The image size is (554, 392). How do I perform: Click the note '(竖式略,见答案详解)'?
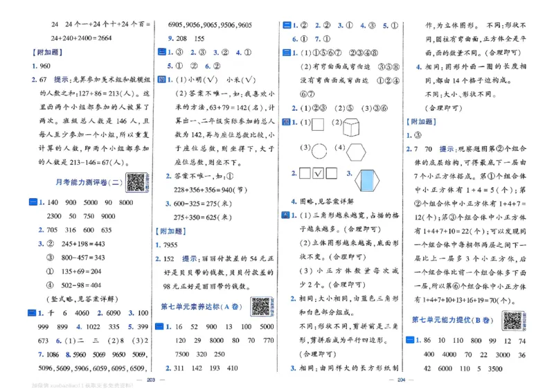(82, 299)
